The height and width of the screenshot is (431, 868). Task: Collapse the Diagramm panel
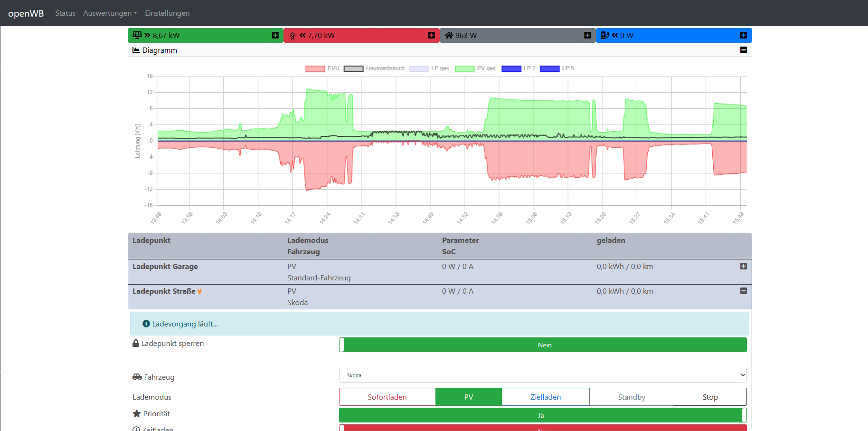[743, 50]
